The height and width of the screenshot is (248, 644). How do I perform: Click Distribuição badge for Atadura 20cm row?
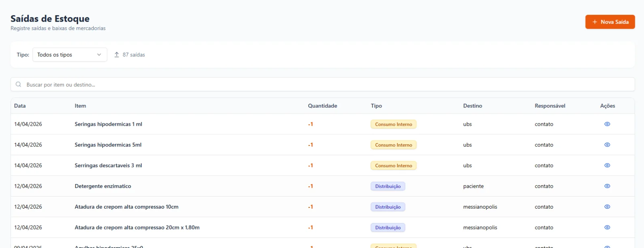388,228
